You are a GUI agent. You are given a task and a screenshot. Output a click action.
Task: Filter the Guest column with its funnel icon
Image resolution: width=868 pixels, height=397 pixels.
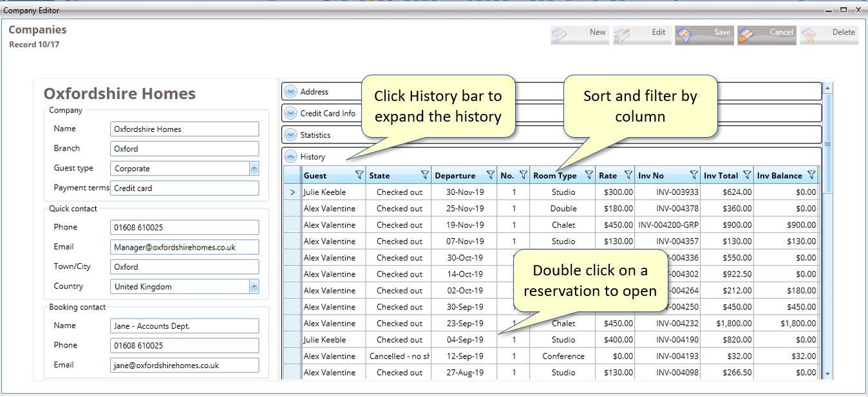tap(359, 175)
